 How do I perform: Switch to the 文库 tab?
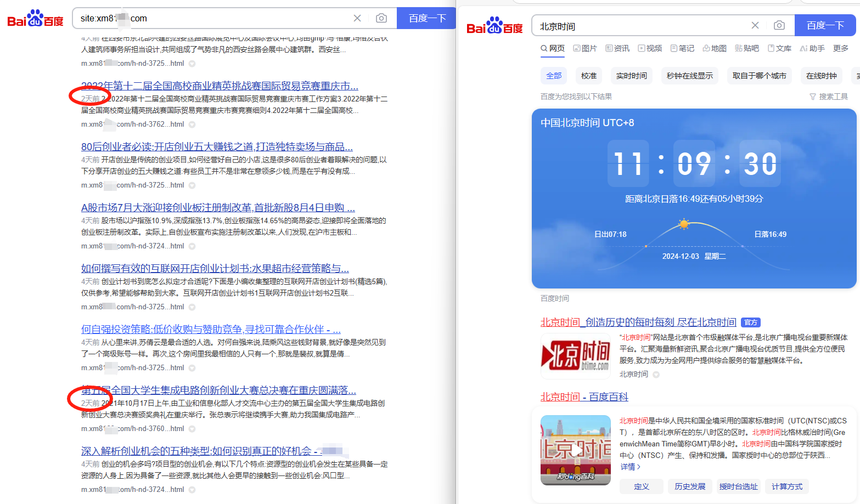779,48
